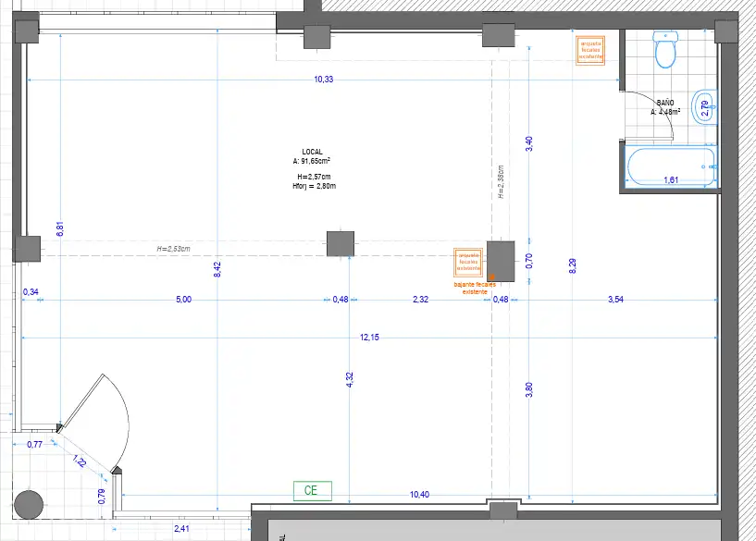This screenshot has width=756, height=541.
Task: Select the bathroom area text A: 4,48m²
Action: 665,112
